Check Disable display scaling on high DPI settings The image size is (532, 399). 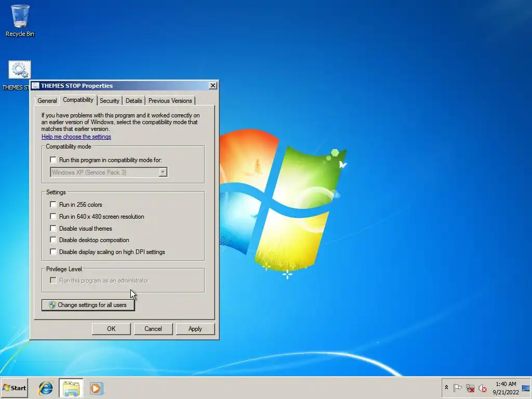[54, 252]
